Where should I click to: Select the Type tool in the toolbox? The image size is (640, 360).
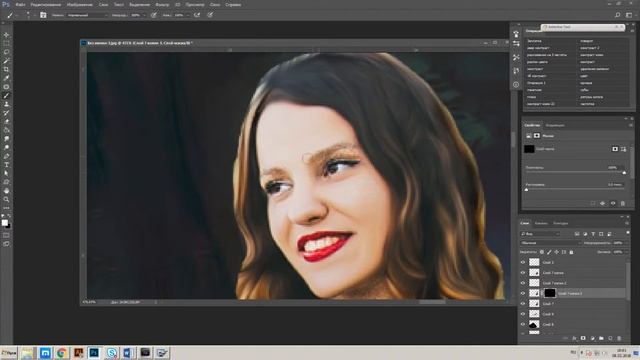click(6, 165)
